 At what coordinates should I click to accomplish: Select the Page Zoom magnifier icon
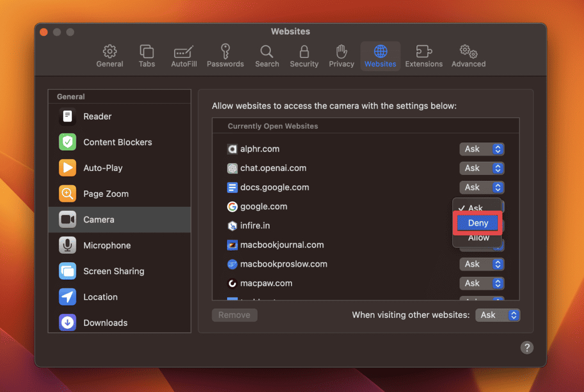coord(67,194)
